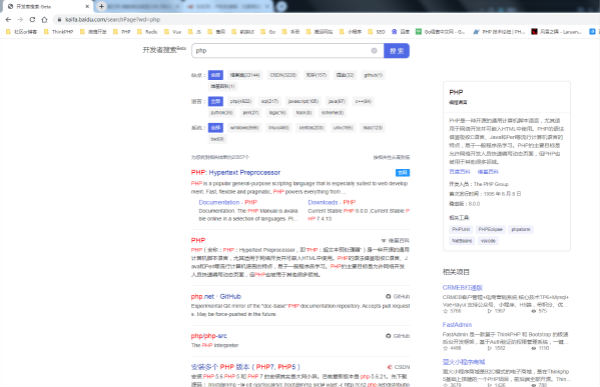
Task: Select the CSDN source filter chip
Action: pyautogui.click(x=283, y=75)
